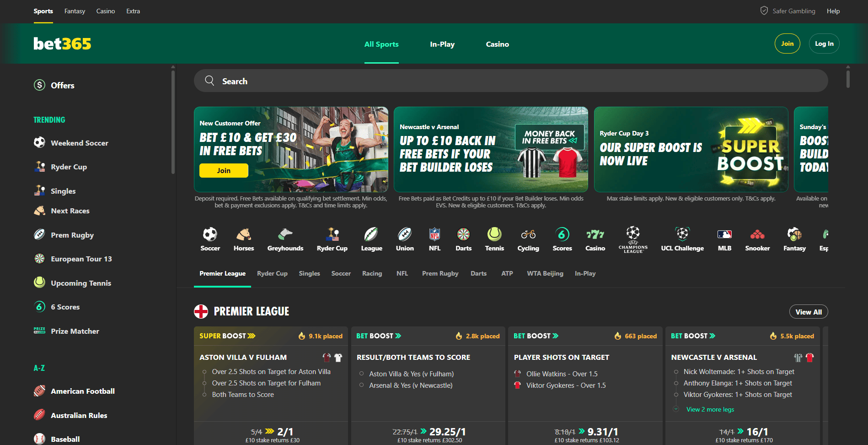Expand View 2 more legs
The width and height of the screenshot is (868, 445).
(710, 409)
